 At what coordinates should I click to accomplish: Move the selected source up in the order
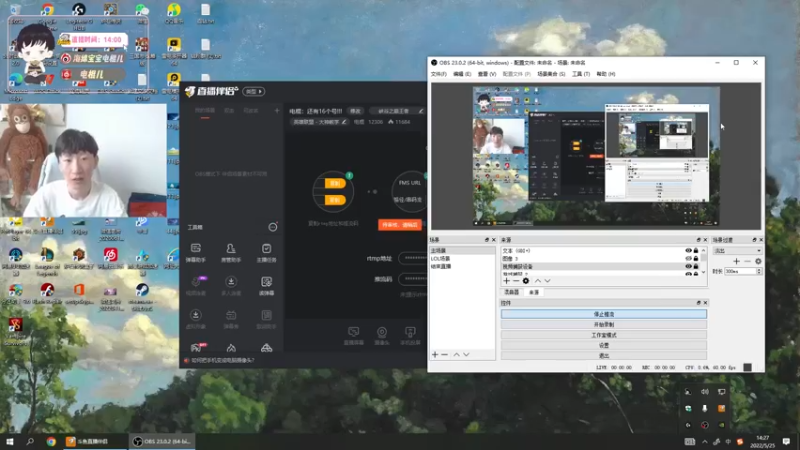[538, 281]
